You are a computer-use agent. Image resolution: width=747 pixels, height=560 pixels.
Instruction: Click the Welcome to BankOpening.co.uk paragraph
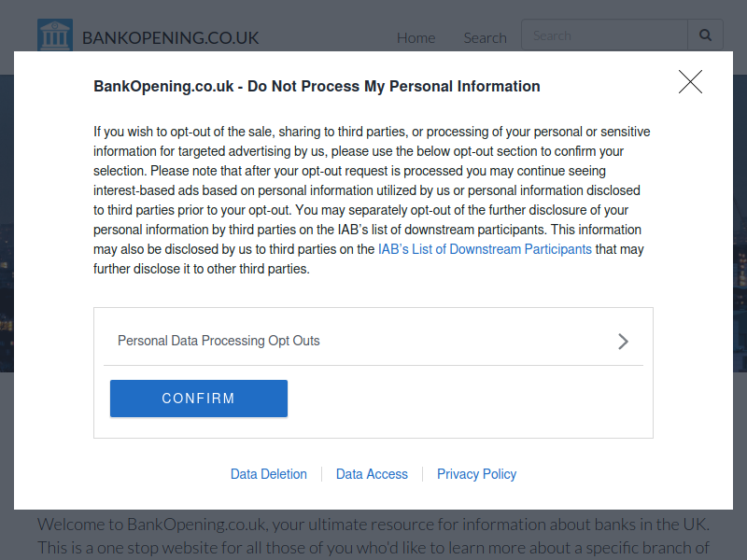pos(373,536)
